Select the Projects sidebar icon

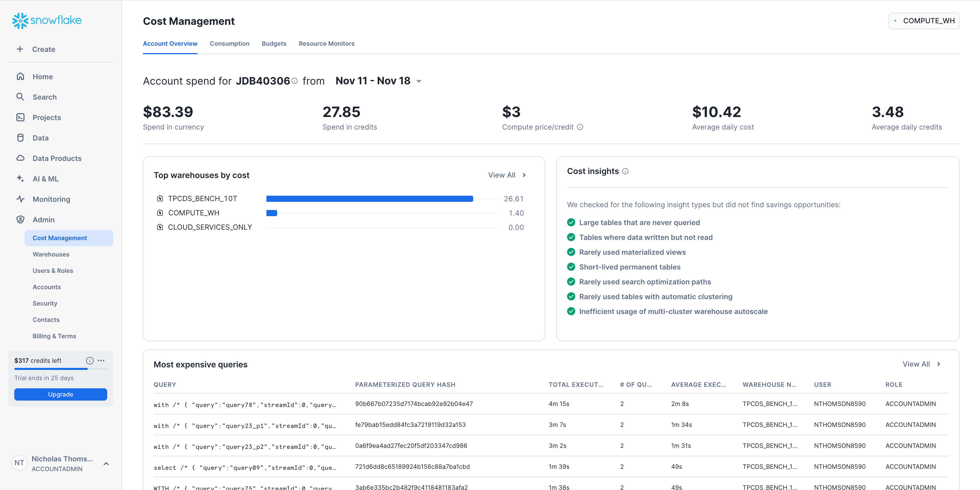coord(20,117)
